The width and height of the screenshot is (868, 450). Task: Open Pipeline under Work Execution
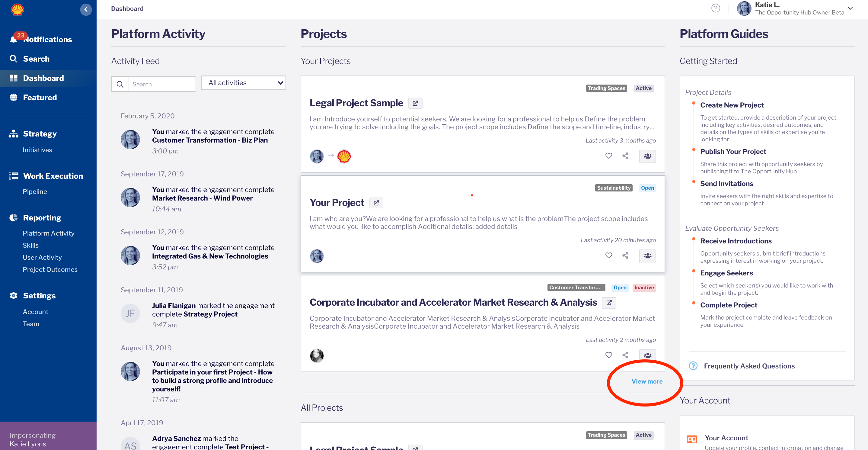click(x=35, y=191)
